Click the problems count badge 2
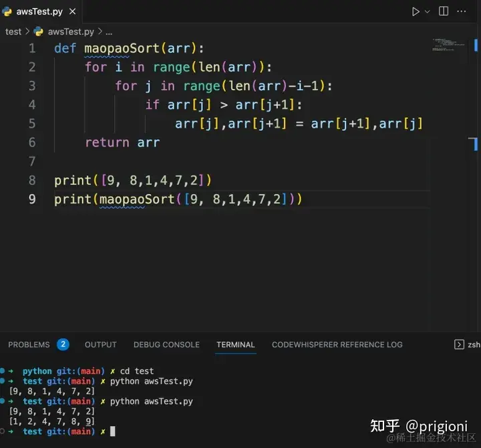This screenshot has width=481, height=448. (63, 344)
